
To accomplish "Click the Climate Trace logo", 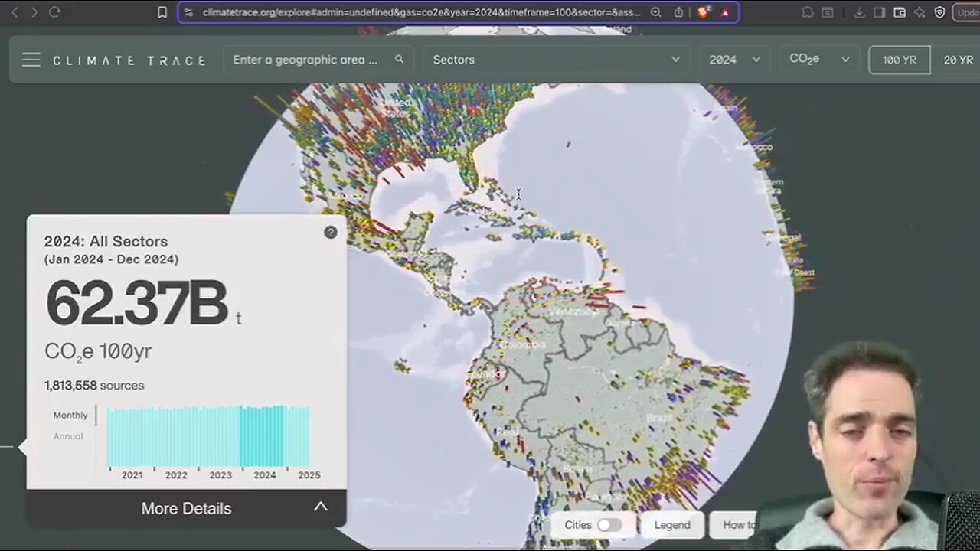I will [129, 60].
